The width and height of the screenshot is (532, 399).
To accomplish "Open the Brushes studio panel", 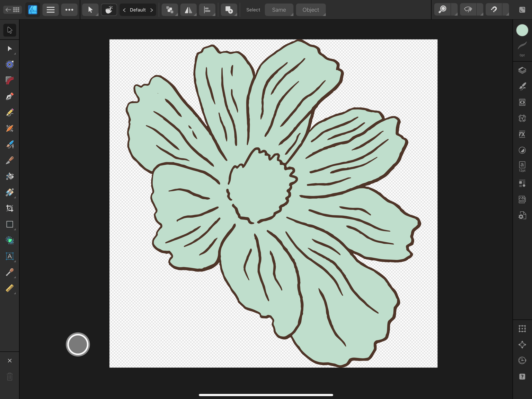I will point(522,86).
